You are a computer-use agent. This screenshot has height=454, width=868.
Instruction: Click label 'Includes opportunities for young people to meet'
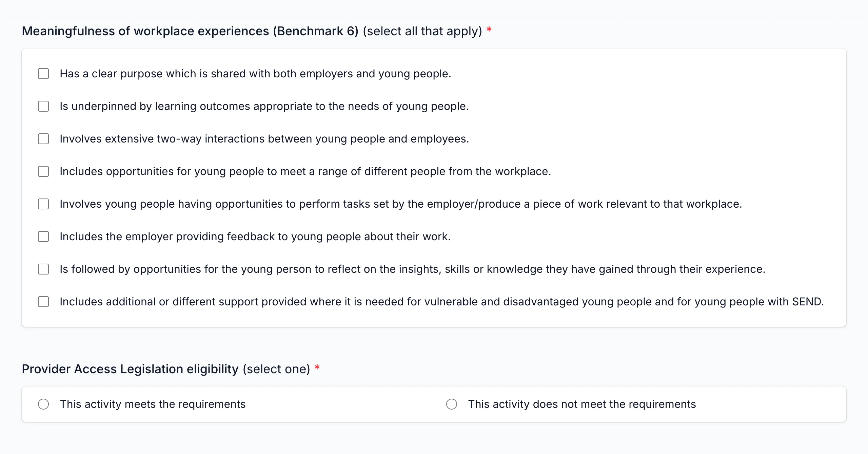(x=305, y=171)
